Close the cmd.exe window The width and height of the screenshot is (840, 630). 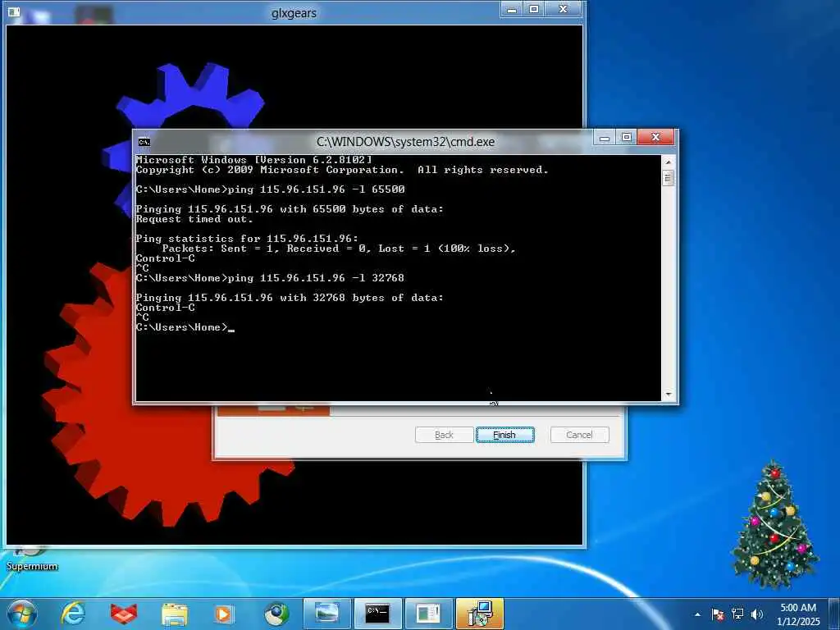click(655, 138)
